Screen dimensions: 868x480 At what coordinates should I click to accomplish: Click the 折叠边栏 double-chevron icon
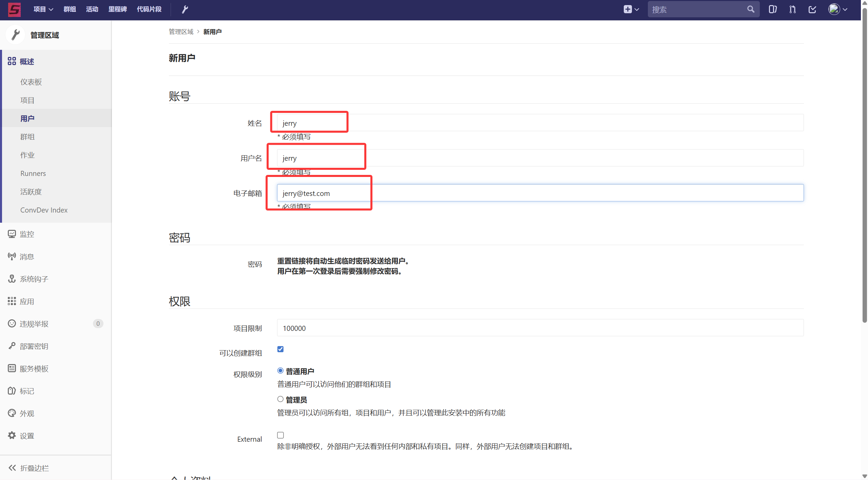pyautogui.click(x=12, y=468)
